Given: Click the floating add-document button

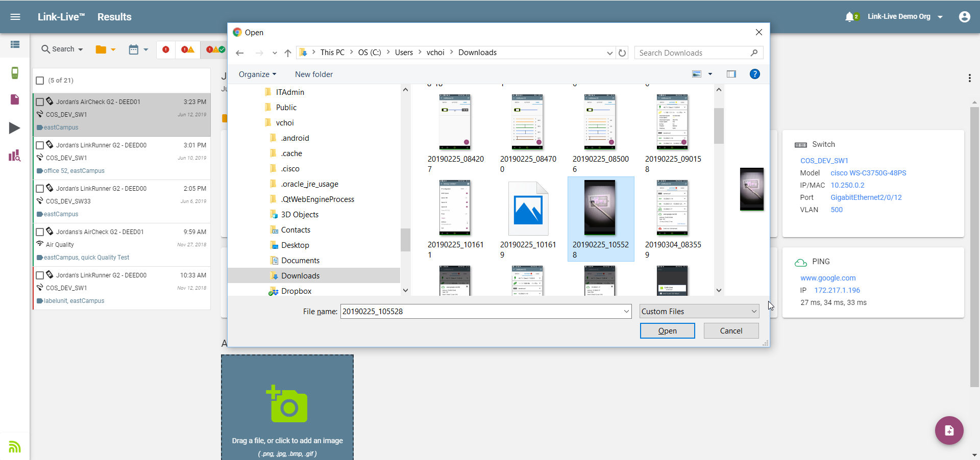Looking at the screenshot, I should point(949,430).
